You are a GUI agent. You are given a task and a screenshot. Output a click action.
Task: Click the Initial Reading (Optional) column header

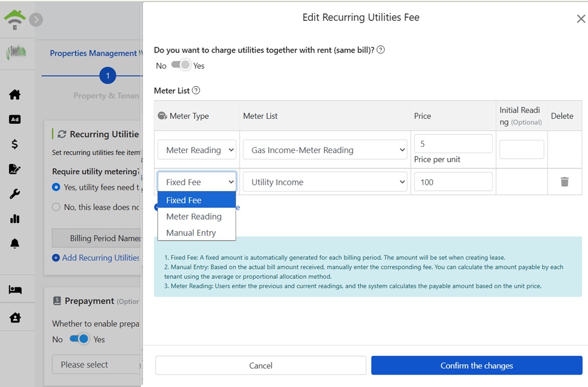520,116
